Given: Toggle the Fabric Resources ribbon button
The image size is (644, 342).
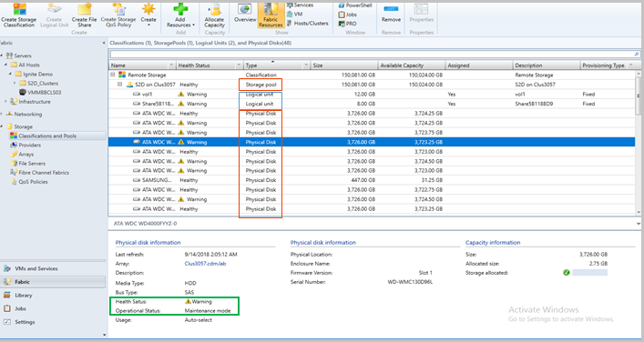Looking at the screenshot, I should pos(271,15).
